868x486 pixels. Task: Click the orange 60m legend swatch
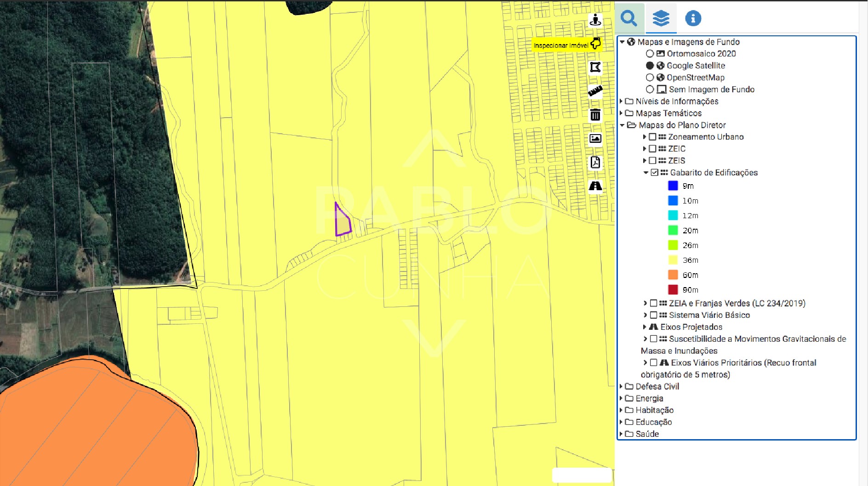[x=673, y=275]
